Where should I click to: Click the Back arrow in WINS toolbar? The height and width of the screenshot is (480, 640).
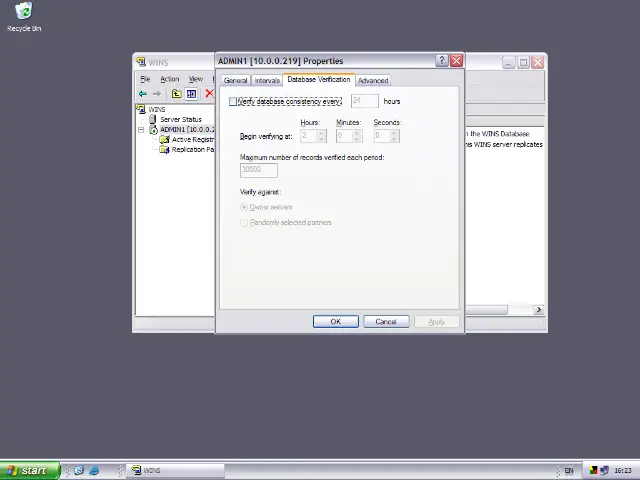(142, 94)
